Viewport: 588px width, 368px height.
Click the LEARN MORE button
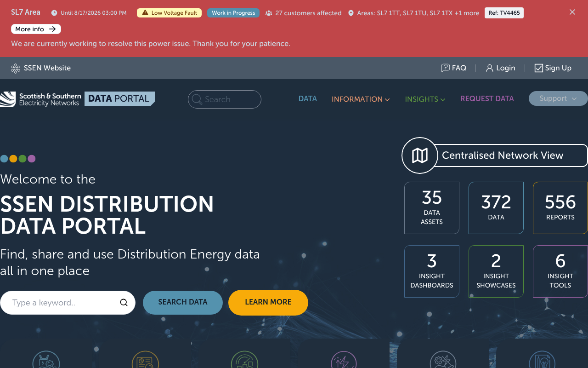[268, 303]
